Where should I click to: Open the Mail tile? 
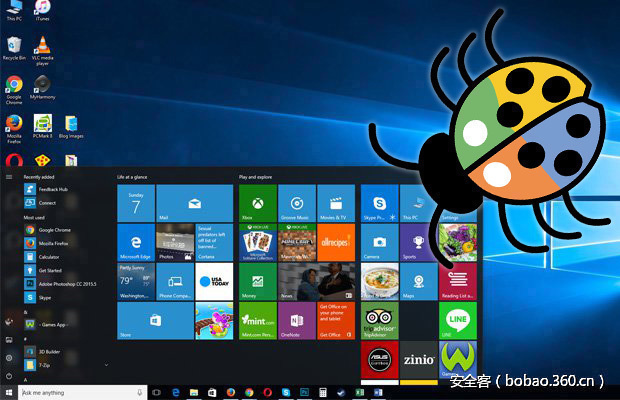click(194, 202)
